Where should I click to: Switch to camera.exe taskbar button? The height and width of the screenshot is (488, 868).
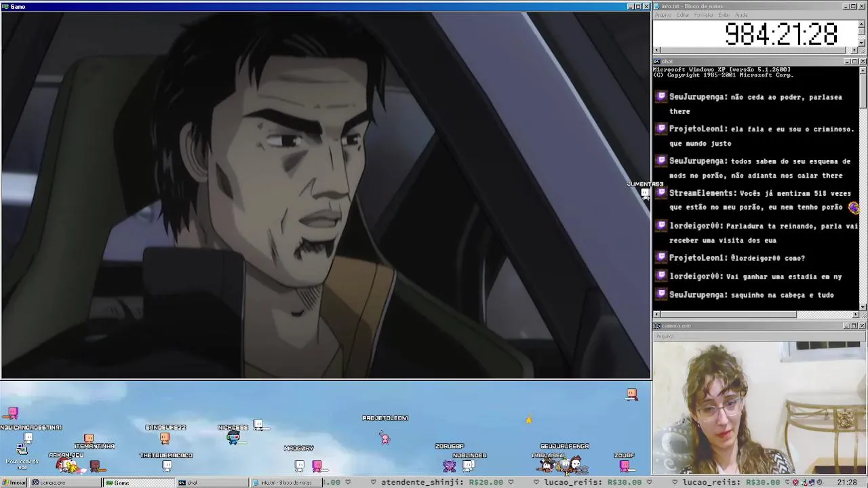click(65, 483)
